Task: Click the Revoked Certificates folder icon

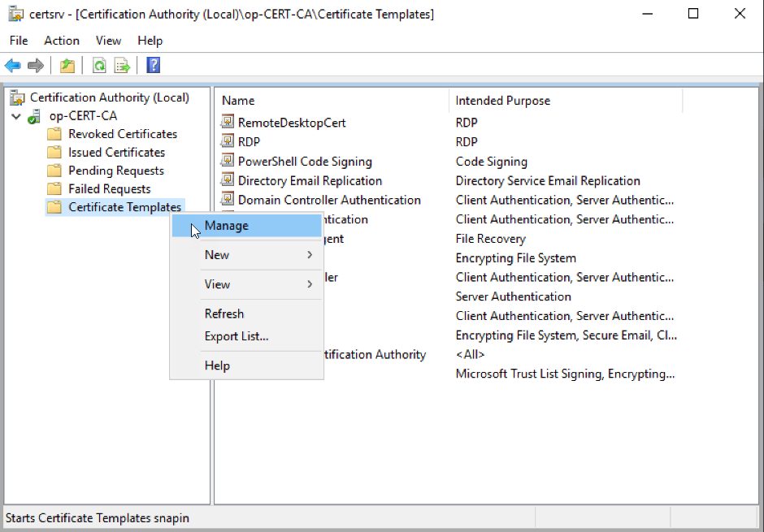Action: click(x=54, y=134)
